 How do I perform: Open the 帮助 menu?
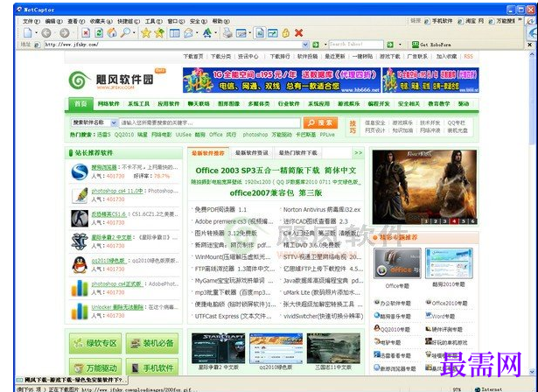tap(220, 21)
